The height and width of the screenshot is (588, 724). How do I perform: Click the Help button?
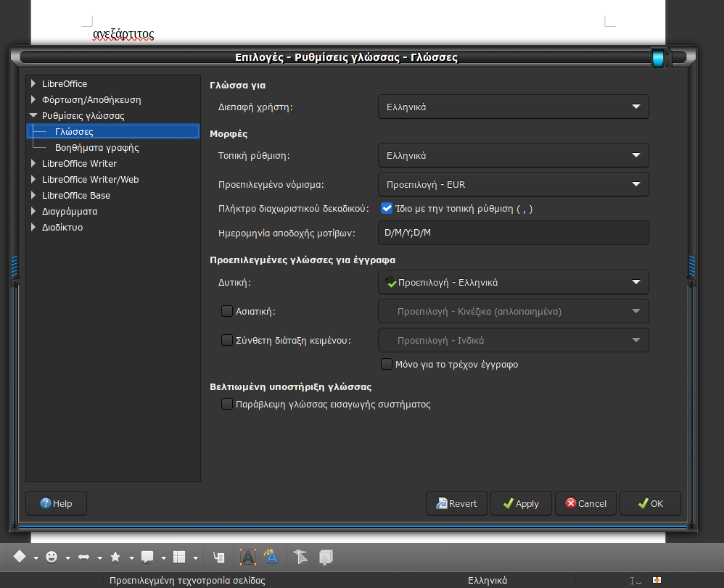(57, 503)
